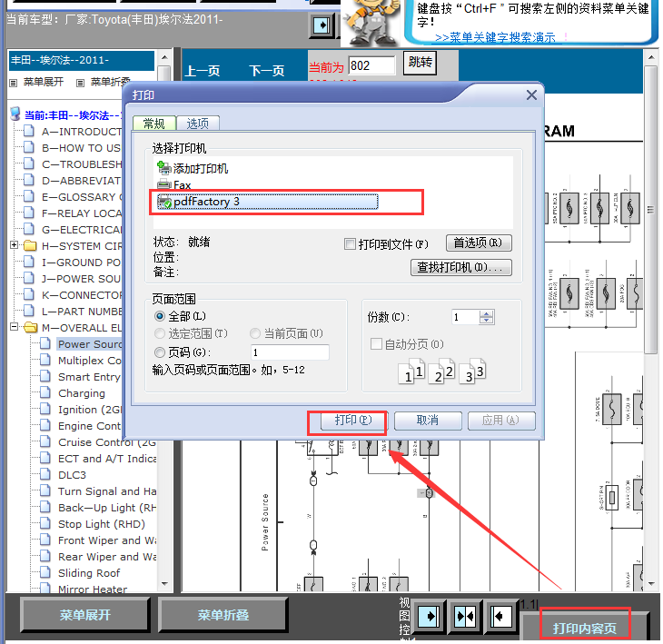Click 查找打印机(D)... button

pos(460,267)
